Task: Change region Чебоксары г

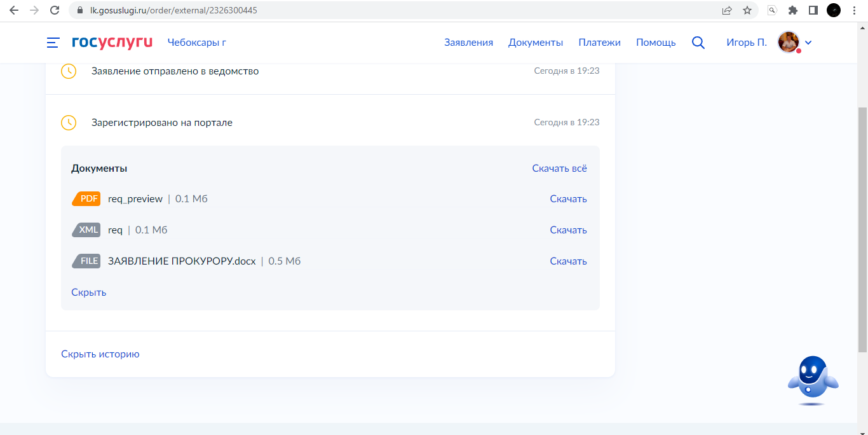Action: click(x=196, y=43)
